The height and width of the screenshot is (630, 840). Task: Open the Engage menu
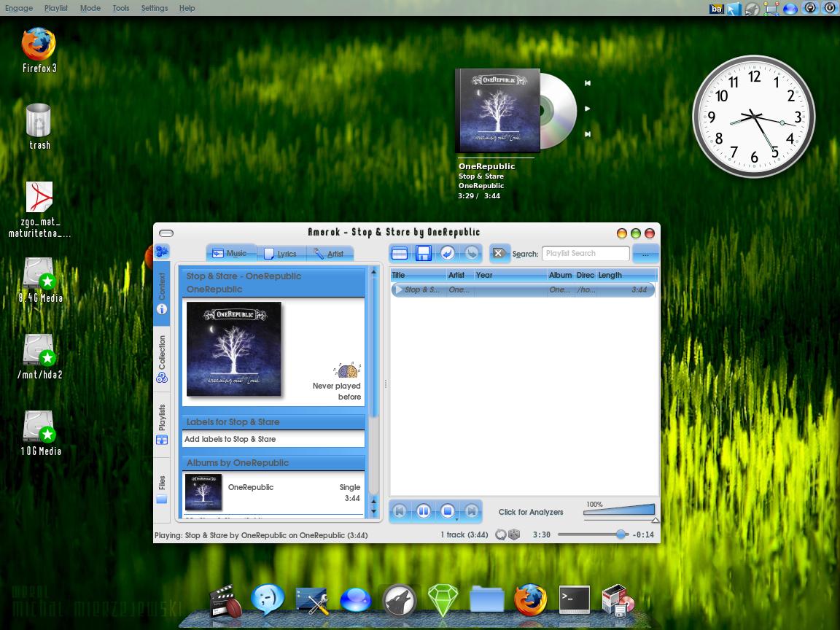pyautogui.click(x=19, y=8)
